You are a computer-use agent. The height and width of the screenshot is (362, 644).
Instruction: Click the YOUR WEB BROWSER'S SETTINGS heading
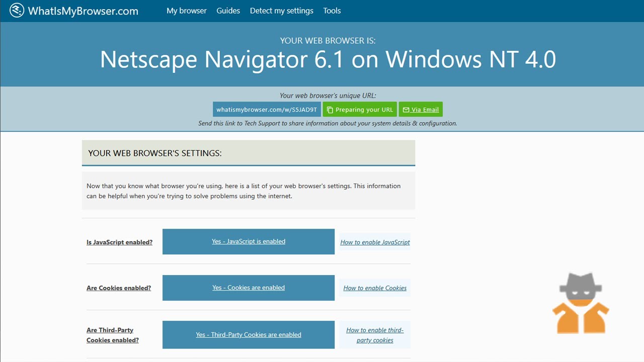click(155, 153)
